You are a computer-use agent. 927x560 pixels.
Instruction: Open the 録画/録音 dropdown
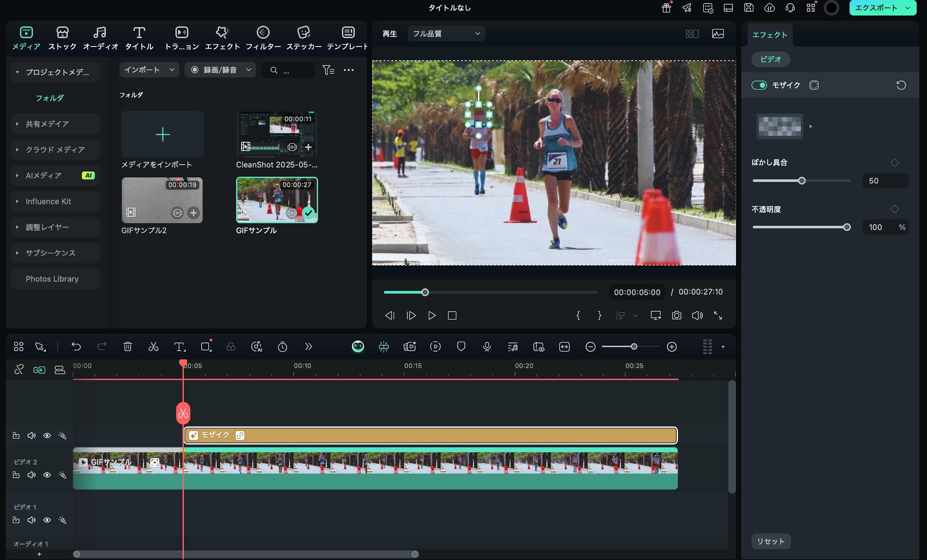point(220,70)
